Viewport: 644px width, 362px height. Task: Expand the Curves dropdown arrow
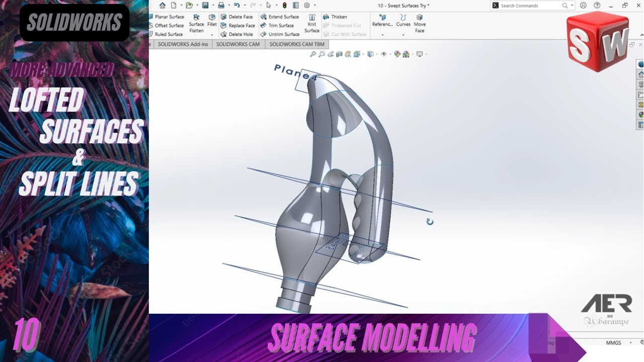pyautogui.click(x=403, y=35)
